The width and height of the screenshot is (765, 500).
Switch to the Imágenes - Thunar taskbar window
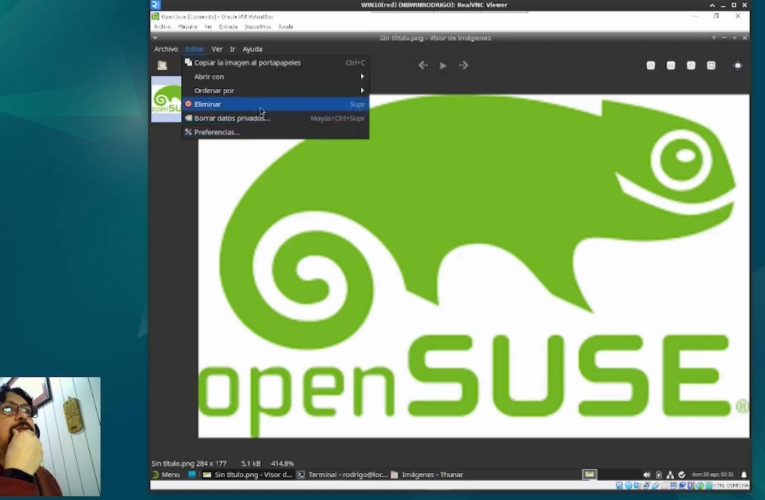click(x=427, y=475)
